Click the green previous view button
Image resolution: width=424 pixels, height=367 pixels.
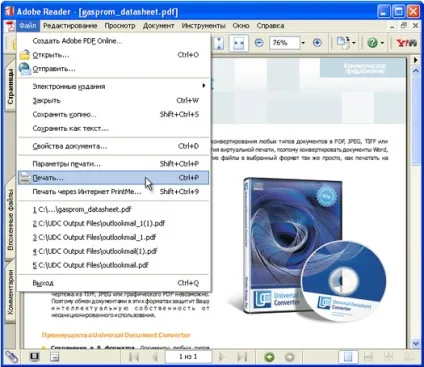[269, 357]
